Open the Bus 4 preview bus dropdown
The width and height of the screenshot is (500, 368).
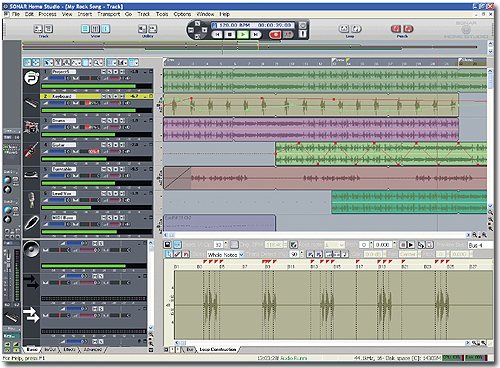point(480,245)
